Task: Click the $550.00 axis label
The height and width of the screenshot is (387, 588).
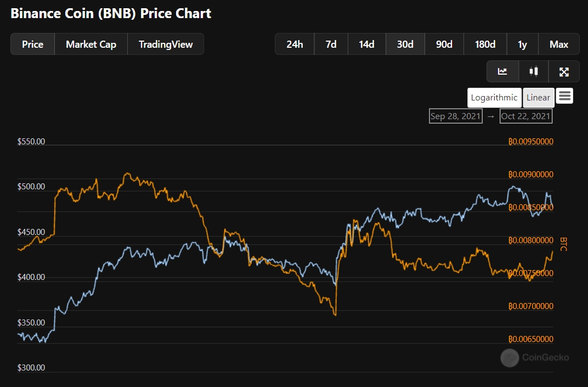Action: click(31, 142)
